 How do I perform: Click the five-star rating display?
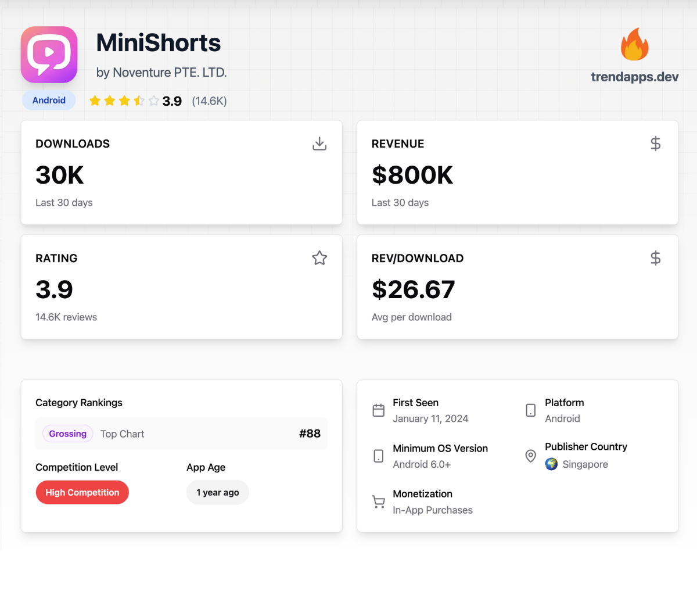pos(124,101)
